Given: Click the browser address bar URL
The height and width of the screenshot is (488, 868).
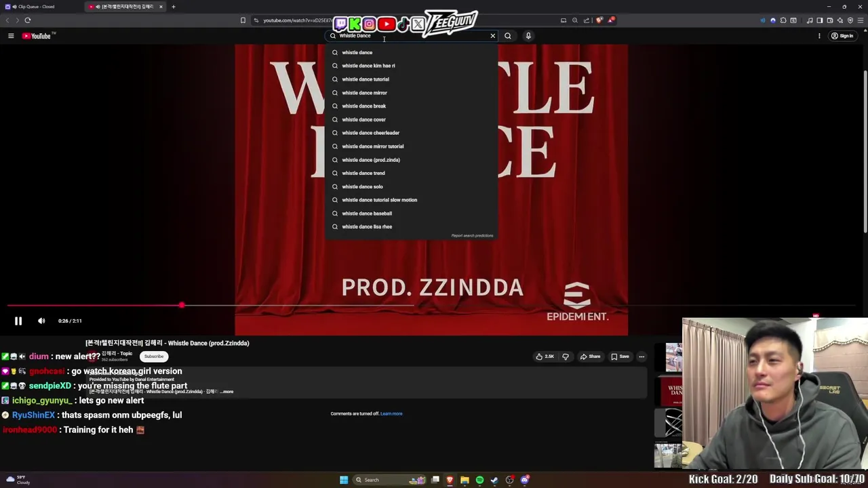Looking at the screenshot, I should (x=297, y=20).
